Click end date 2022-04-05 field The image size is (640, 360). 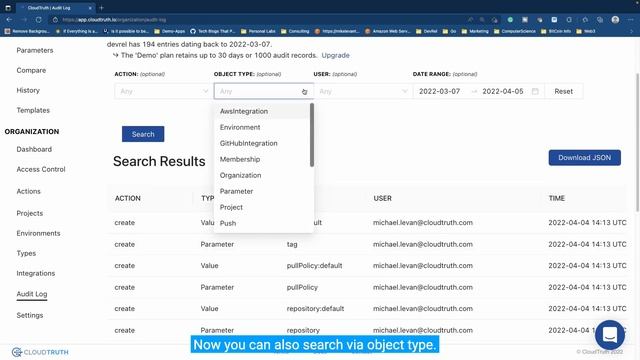coord(503,91)
